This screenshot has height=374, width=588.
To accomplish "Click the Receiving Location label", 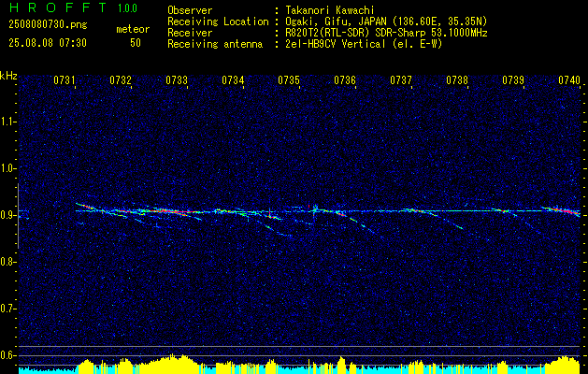I will point(218,22).
